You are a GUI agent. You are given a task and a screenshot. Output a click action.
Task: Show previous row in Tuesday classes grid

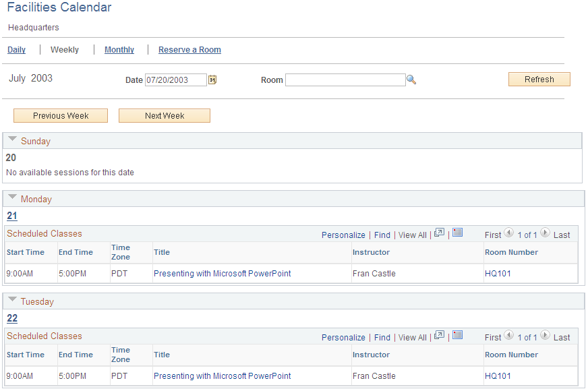[509, 335]
